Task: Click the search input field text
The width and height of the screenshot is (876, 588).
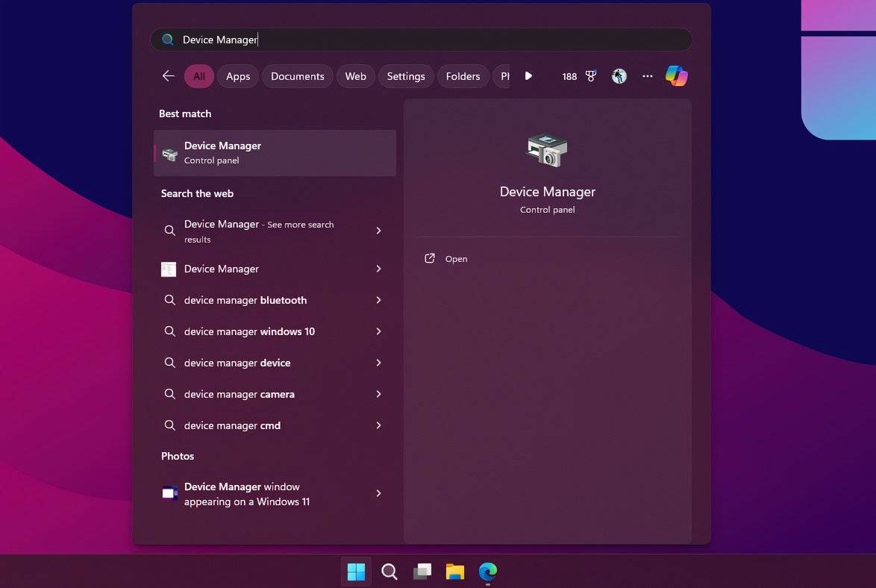Action: click(x=220, y=40)
